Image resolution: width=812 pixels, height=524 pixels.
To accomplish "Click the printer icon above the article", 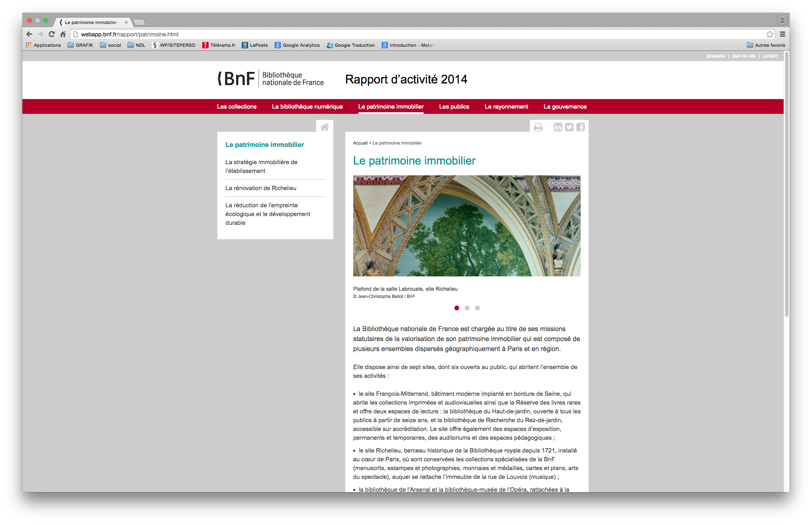I will click(x=538, y=127).
